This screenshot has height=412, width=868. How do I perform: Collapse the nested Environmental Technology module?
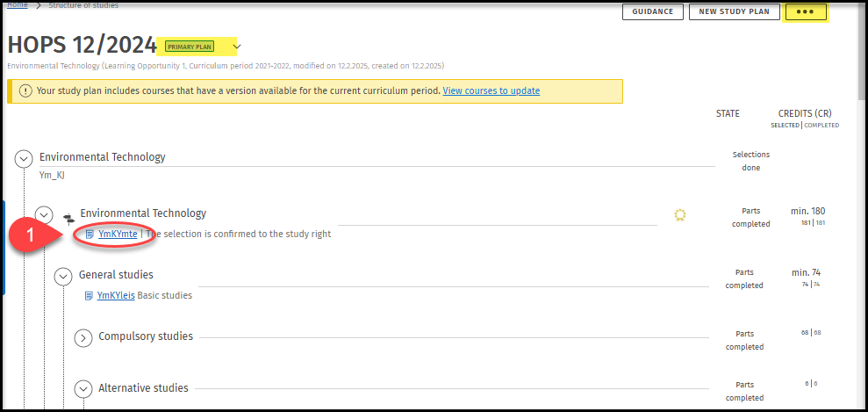click(44, 214)
